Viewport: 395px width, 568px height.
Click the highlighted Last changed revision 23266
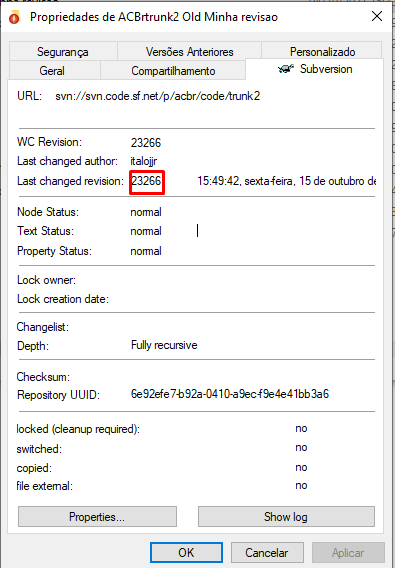coord(146,180)
